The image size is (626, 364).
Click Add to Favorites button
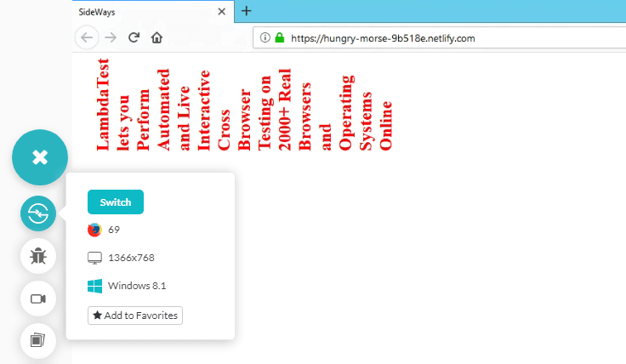(x=135, y=316)
